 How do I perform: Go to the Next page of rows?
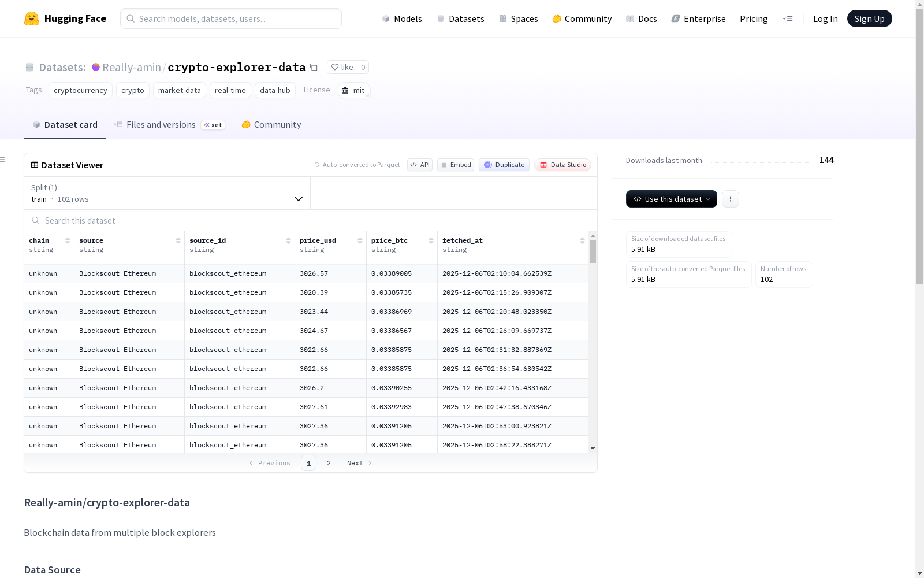[x=360, y=463]
